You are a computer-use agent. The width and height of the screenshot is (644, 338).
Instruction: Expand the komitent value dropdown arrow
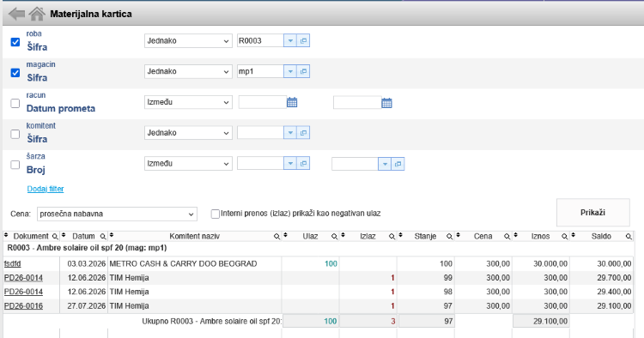tap(290, 133)
